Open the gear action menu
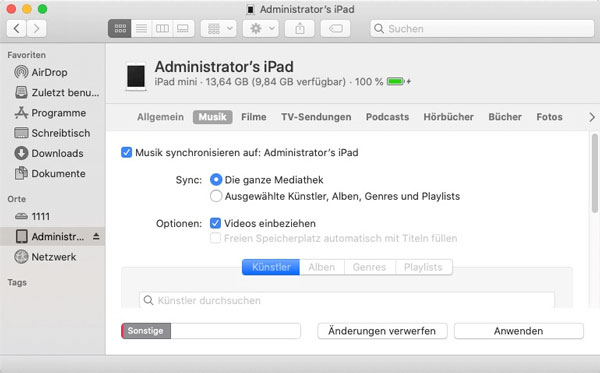Viewport: 600px width, 373px height. pyautogui.click(x=261, y=29)
